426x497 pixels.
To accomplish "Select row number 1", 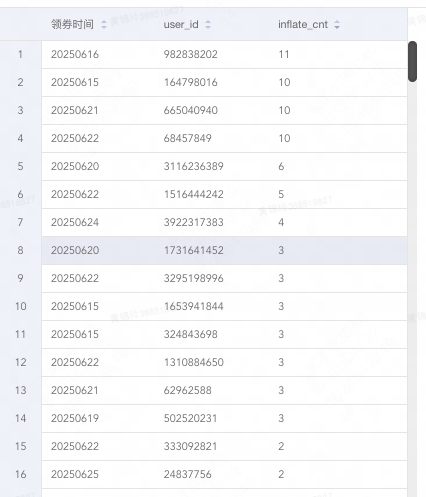I will [20, 54].
